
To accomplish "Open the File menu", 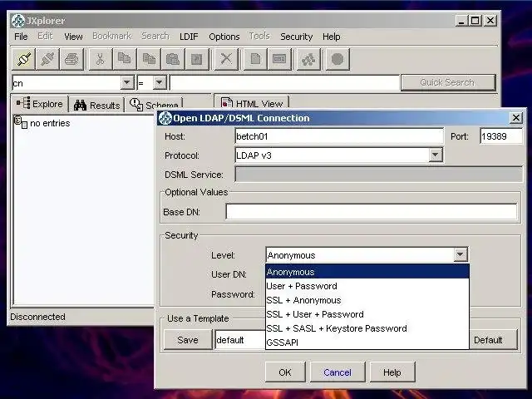I will tap(21, 37).
